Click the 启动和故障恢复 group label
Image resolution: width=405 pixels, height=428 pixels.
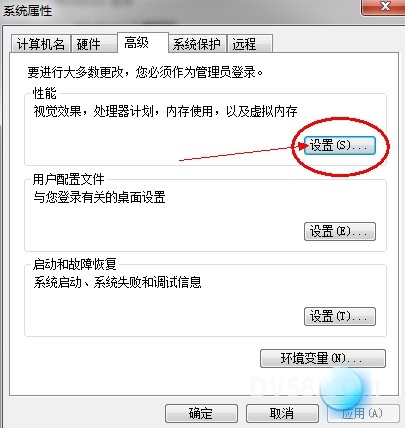tap(75, 264)
